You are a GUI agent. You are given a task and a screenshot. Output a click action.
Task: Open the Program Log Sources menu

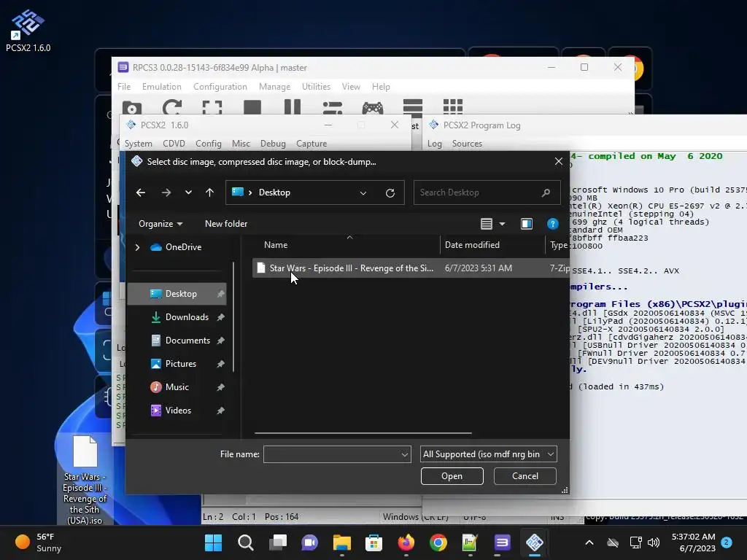click(x=467, y=144)
